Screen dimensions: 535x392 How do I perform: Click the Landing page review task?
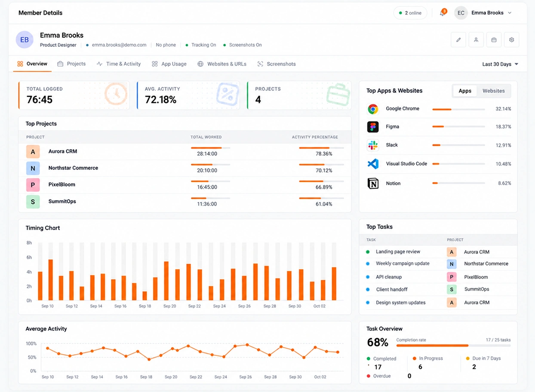pyautogui.click(x=398, y=252)
